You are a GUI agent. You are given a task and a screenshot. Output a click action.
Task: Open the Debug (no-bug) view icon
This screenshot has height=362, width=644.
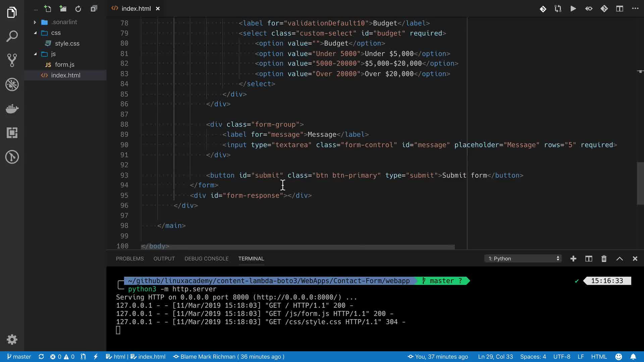click(12, 84)
